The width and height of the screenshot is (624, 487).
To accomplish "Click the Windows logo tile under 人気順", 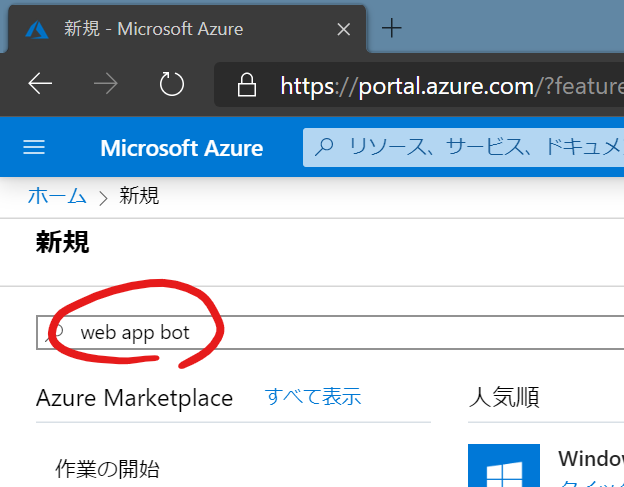I will (x=504, y=466).
